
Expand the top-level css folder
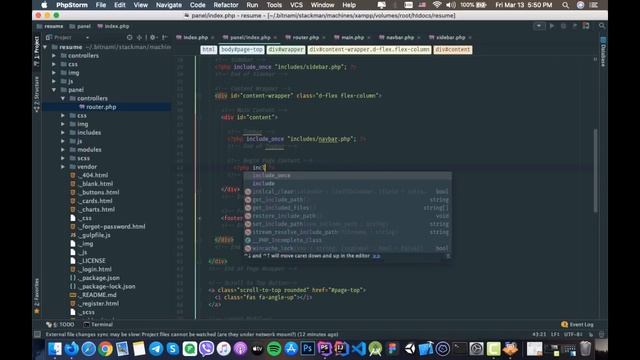pyautogui.click(x=54, y=64)
